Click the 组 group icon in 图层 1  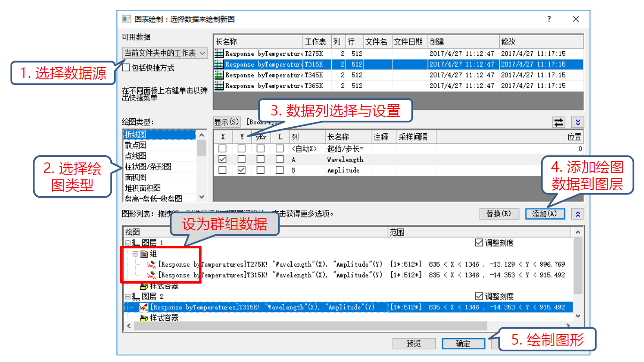coord(144,254)
